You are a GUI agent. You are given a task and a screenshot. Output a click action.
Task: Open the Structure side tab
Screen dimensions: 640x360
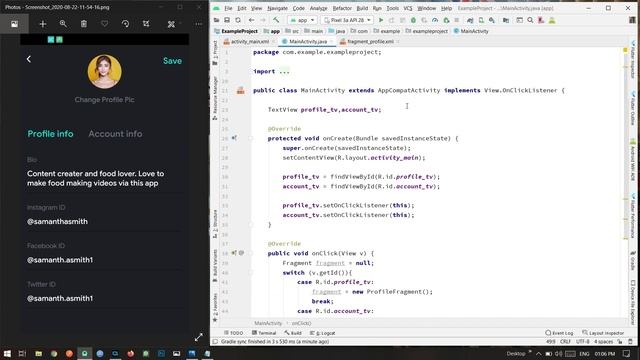coord(215,224)
